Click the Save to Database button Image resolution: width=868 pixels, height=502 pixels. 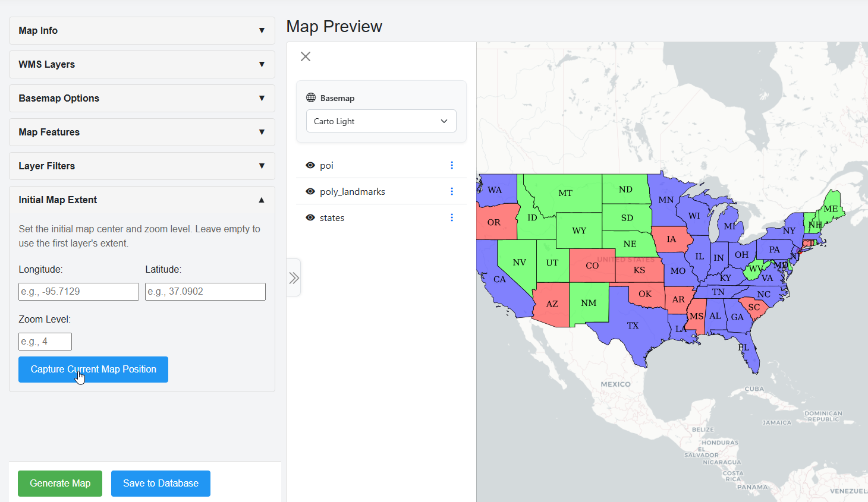pos(161,484)
